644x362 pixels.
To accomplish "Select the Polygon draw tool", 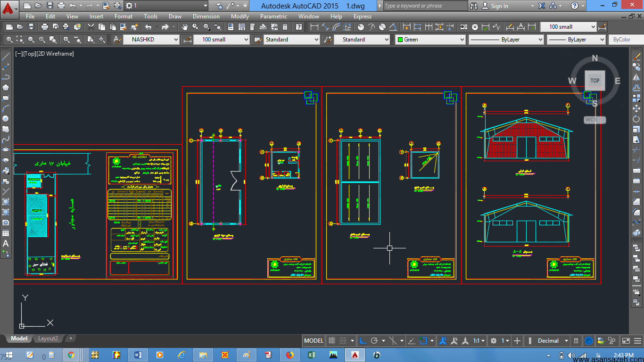I will [6, 87].
